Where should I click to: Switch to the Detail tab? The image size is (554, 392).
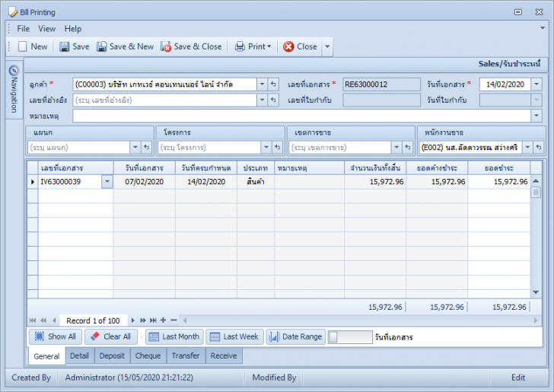click(x=79, y=355)
